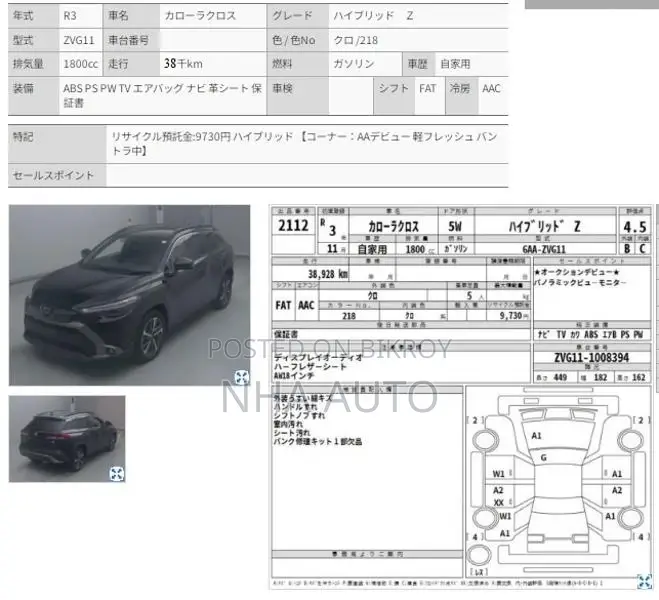Select the mileage value 38千km
Image resolution: width=659 pixels, height=600 pixels.
[183, 63]
